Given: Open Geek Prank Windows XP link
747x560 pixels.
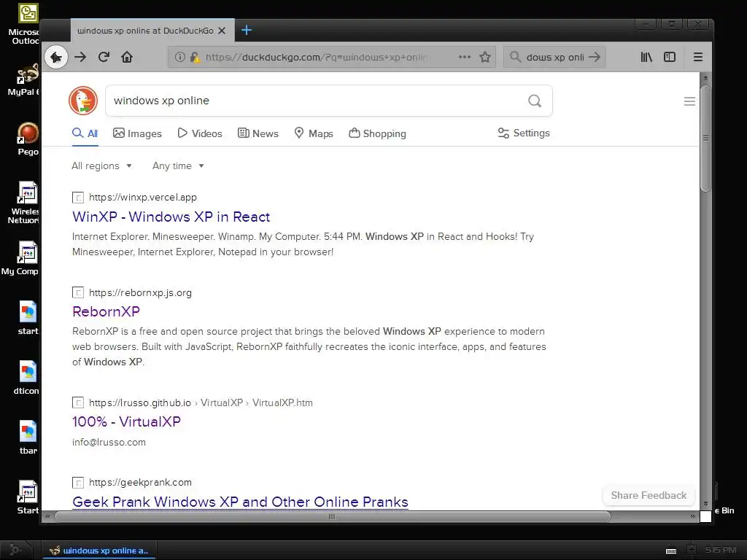Looking at the screenshot, I should [240, 502].
